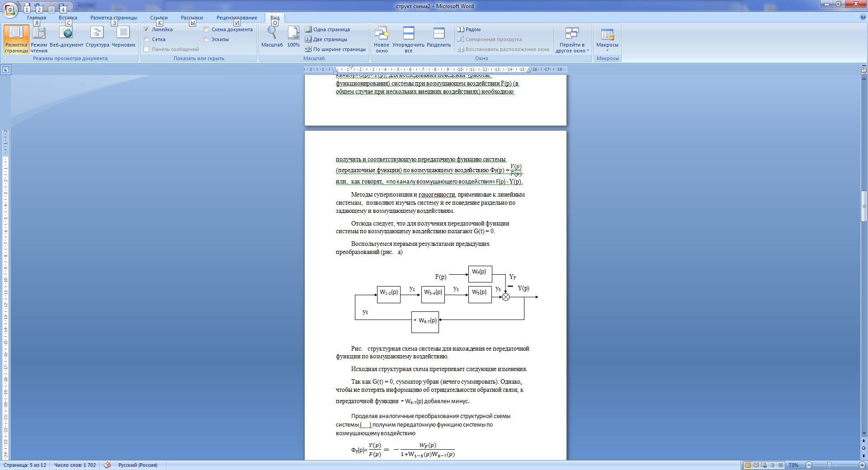868x470 pixels.
Task: Click Outline view status bar icon
Action: click(x=772, y=465)
